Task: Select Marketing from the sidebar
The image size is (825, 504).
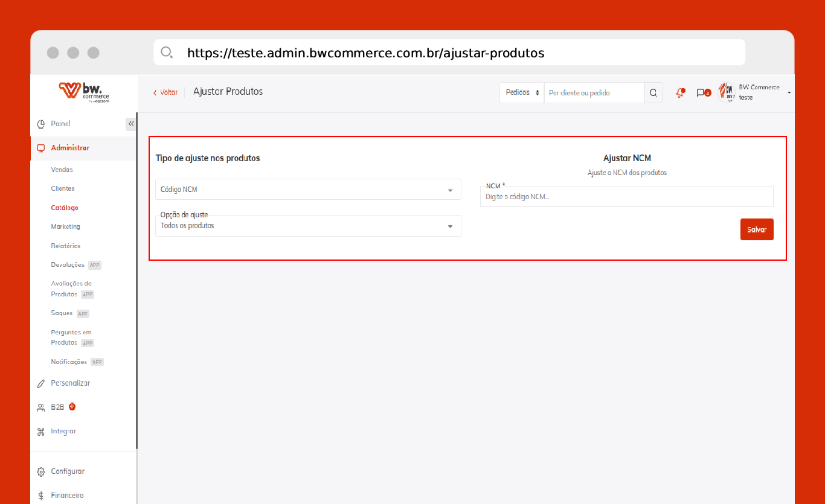Action: click(x=66, y=227)
